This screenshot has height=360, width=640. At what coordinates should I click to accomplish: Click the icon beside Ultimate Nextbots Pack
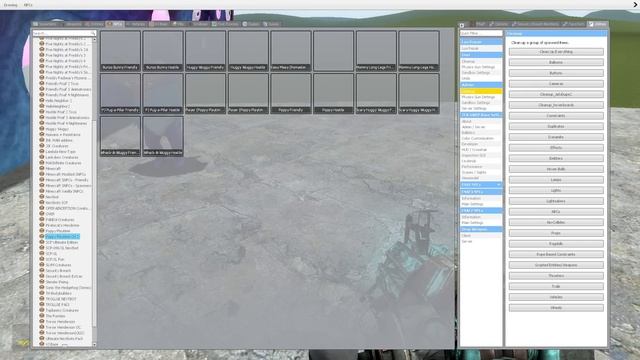(42, 338)
